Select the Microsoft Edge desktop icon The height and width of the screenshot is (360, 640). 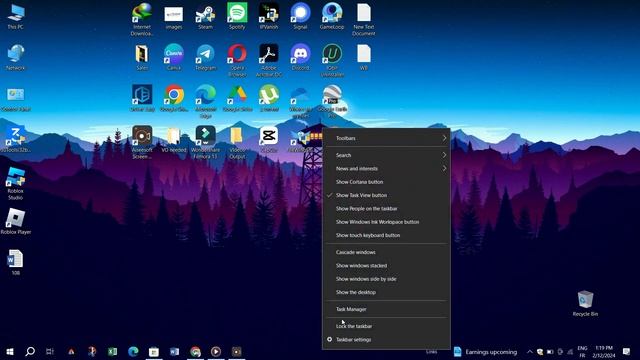205,101
